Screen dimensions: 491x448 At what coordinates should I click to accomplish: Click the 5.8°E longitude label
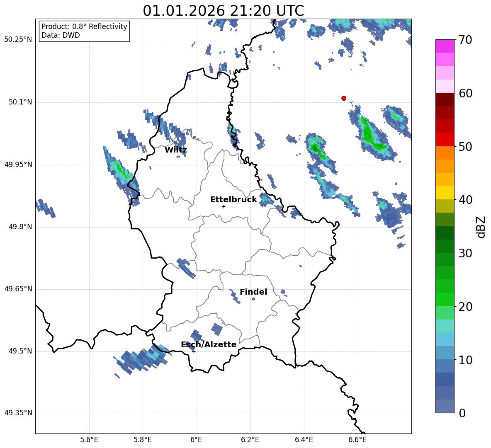coord(143,440)
